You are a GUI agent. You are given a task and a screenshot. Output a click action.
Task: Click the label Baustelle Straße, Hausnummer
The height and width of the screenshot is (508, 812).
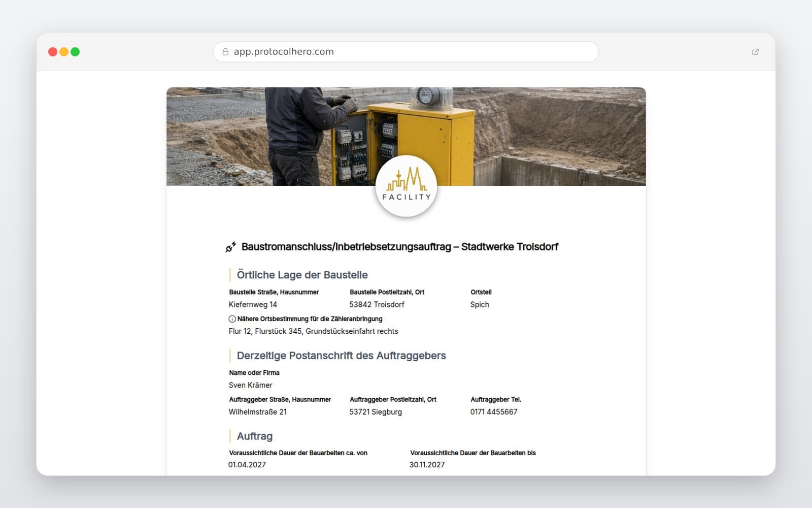point(274,292)
